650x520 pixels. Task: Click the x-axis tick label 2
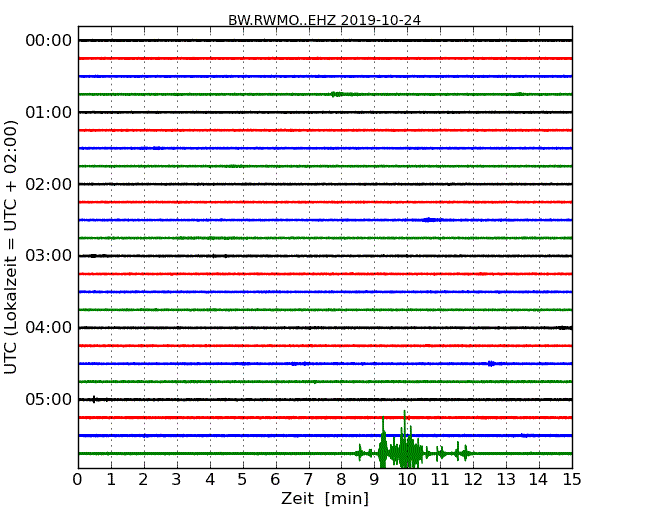point(143,480)
